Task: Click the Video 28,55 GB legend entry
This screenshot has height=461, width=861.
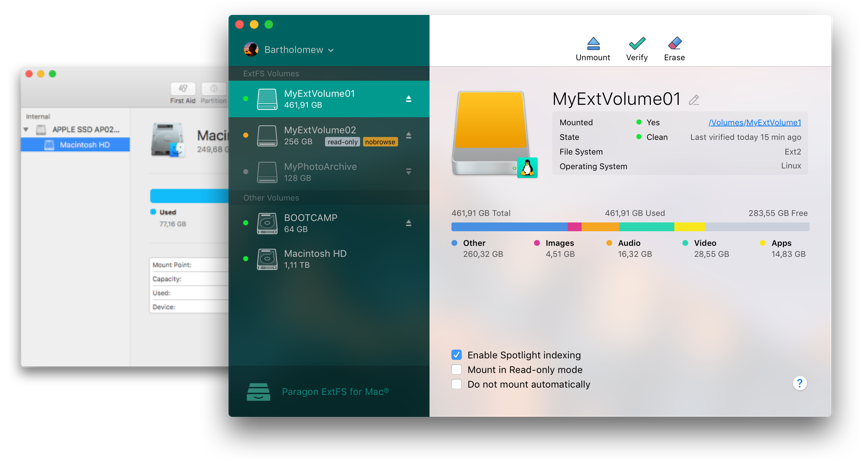Action: pyautogui.click(x=706, y=249)
